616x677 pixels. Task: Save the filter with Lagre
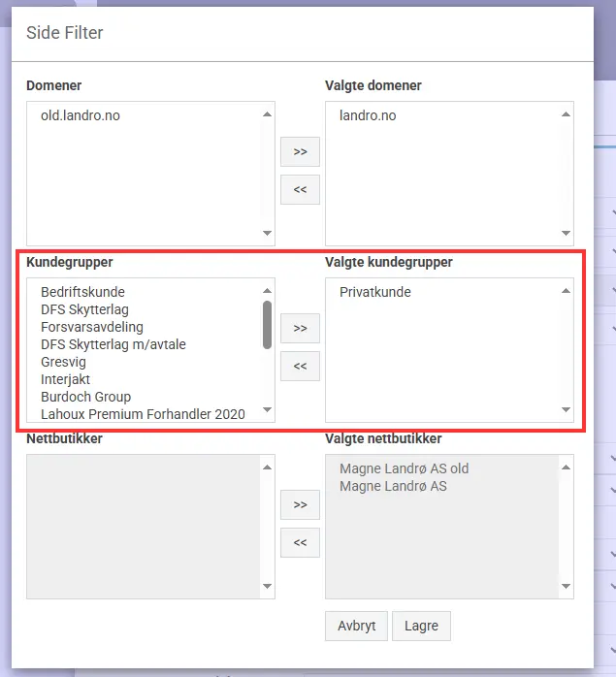click(x=421, y=626)
